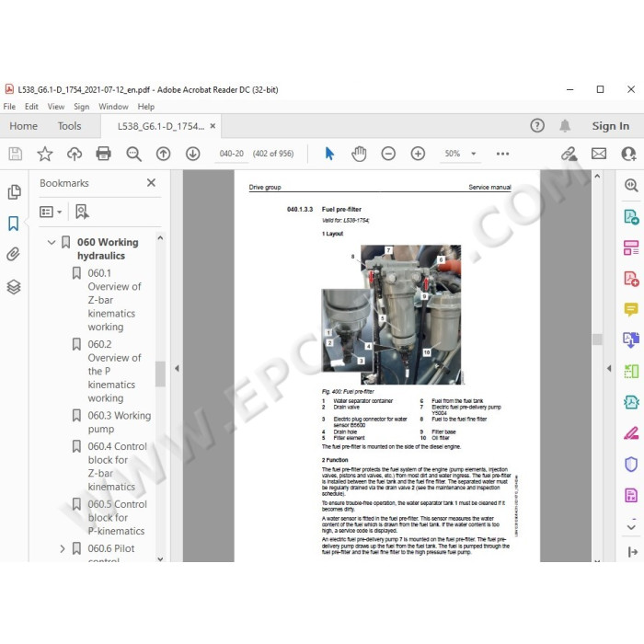The width and height of the screenshot is (644, 644).
Task: Open bookmark 060.5 Control block P-kinematics
Action: (x=117, y=517)
